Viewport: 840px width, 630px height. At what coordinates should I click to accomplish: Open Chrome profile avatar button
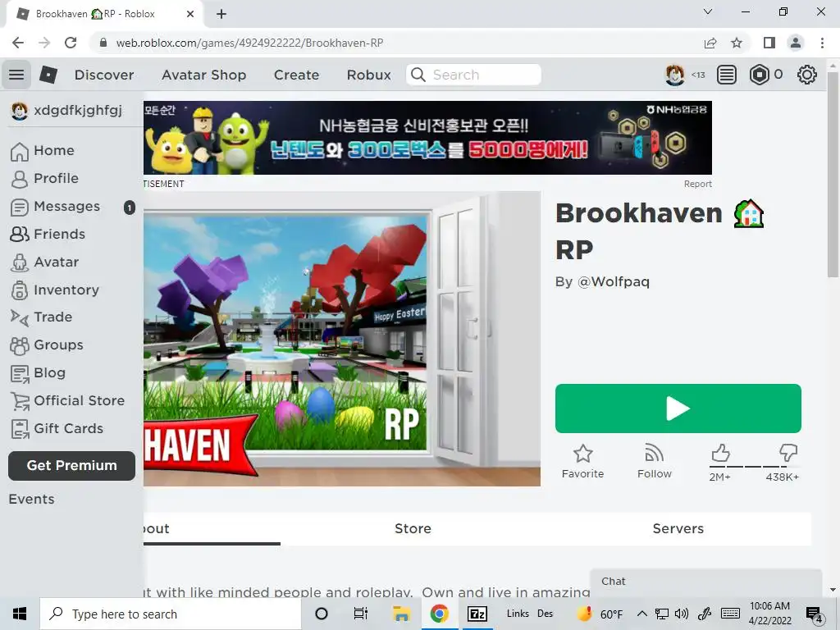(x=796, y=43)
